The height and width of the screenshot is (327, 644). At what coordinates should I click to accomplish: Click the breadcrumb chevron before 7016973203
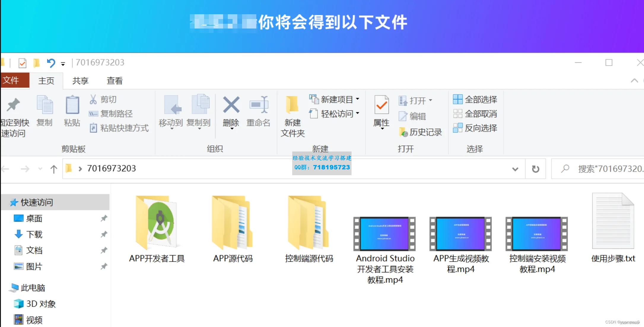click(80, 169)
